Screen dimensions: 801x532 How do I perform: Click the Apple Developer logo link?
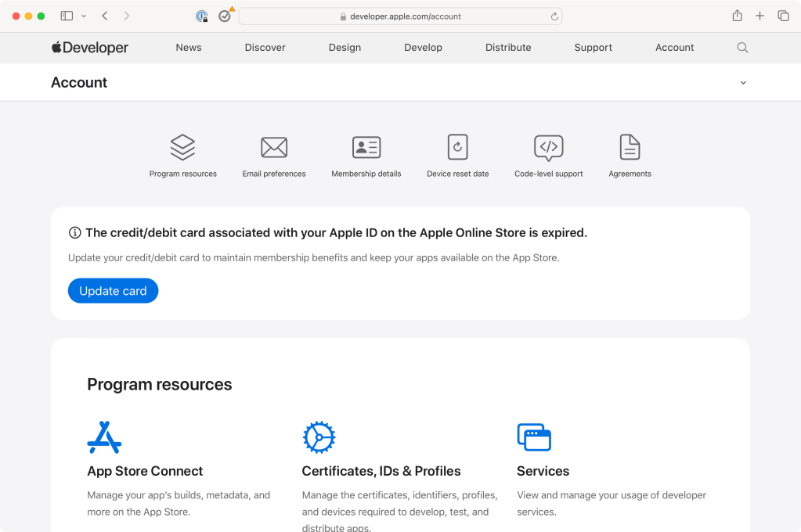(x=90, y=48)
